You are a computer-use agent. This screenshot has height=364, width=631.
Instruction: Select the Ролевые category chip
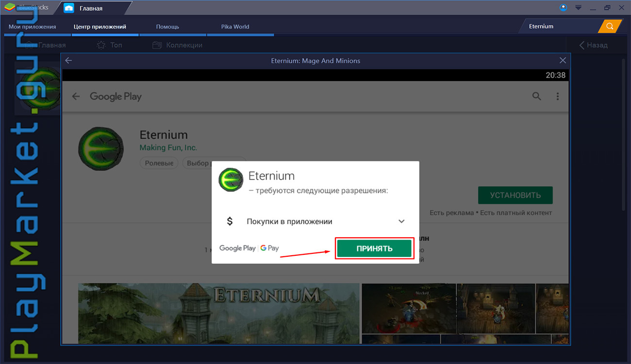[x=159, y=163]
